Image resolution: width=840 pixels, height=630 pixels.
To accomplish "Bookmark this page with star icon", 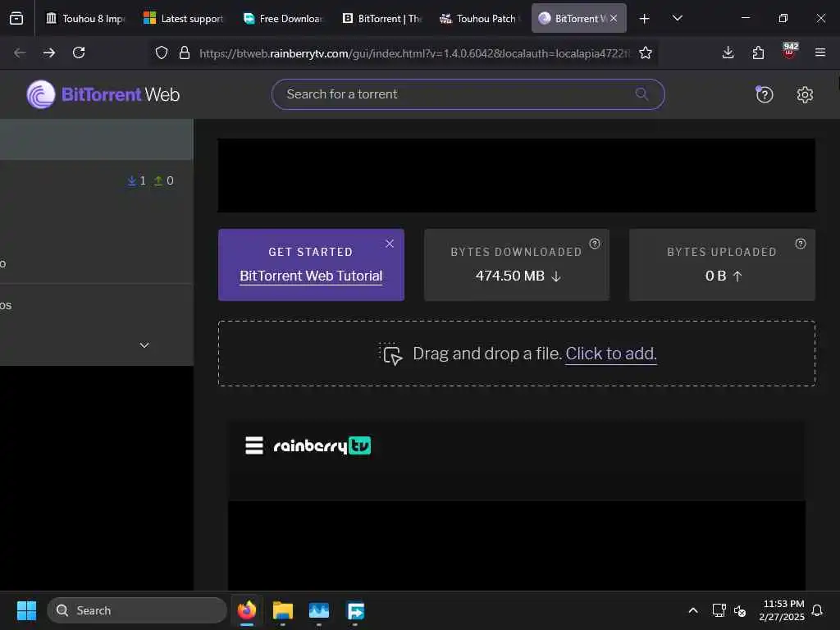I will 646,52.
